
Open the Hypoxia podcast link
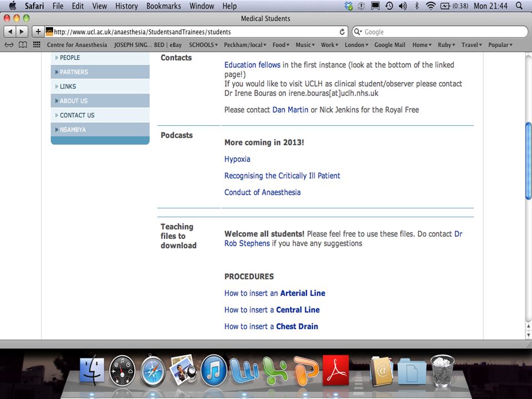[x=237, y=159]
